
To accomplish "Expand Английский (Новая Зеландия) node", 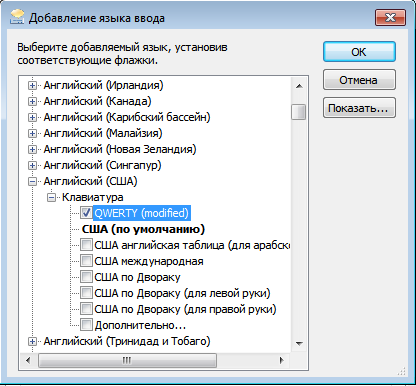I will coord(32,149).
